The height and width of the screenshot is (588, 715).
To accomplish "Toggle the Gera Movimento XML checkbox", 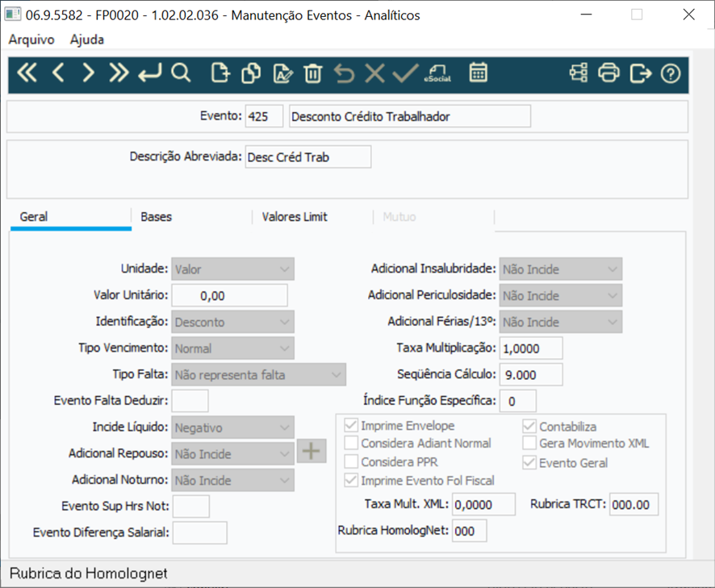I will [529, 443].
